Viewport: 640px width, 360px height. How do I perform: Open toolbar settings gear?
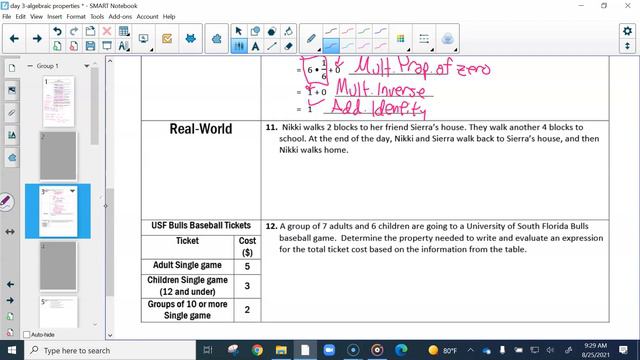627,31
